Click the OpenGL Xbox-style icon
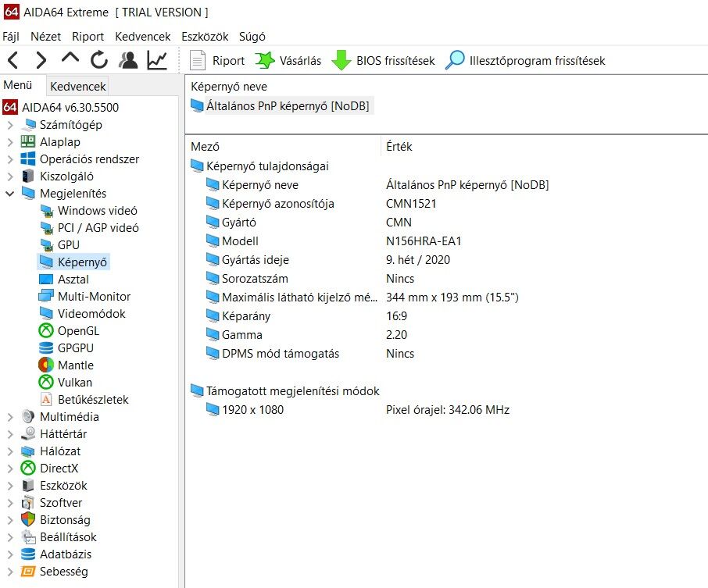This screenshot has height=588, width=708. point(46,331)
